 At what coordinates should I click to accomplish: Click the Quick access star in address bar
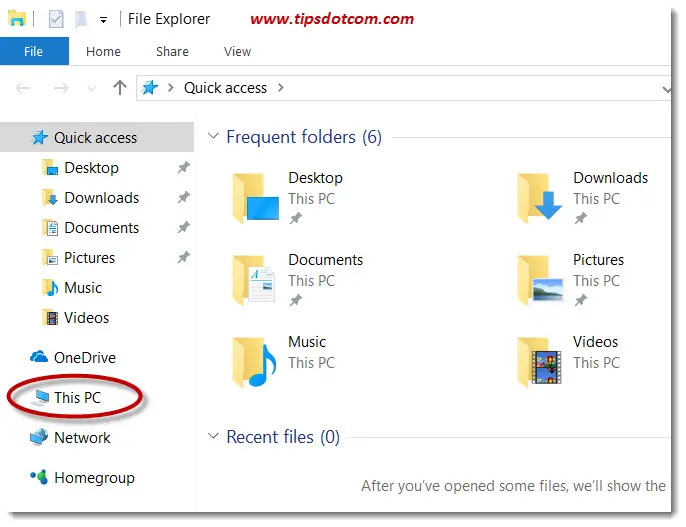150,87
